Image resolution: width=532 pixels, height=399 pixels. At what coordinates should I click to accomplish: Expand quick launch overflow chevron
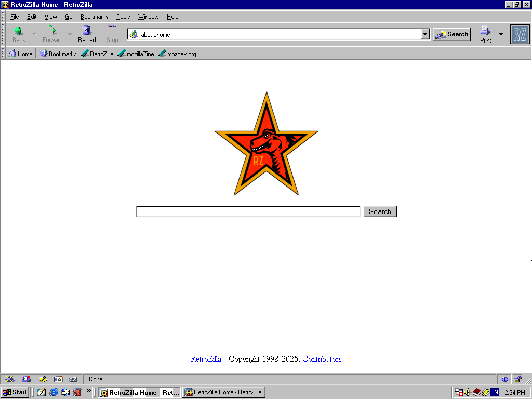(88, 391)
